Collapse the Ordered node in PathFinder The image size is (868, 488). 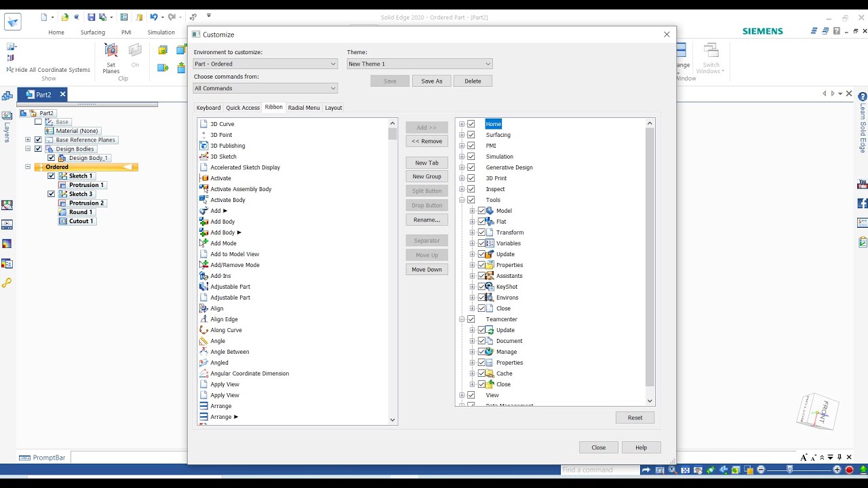tap(28, 167)
